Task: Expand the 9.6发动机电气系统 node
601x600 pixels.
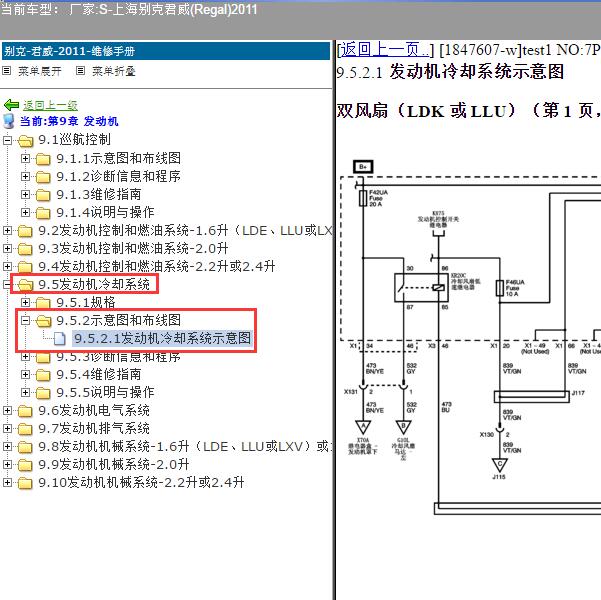Action: click(7, 411)
